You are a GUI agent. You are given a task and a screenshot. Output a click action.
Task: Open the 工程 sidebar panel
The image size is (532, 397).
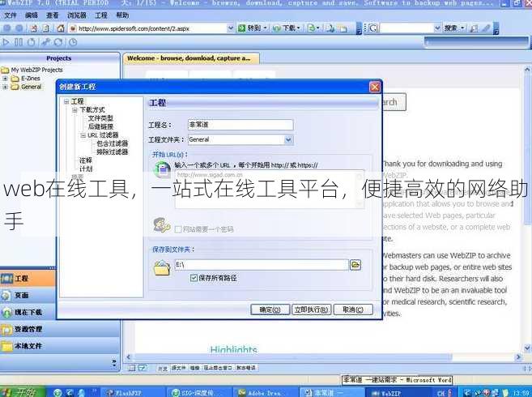click(x=28, y=279)
